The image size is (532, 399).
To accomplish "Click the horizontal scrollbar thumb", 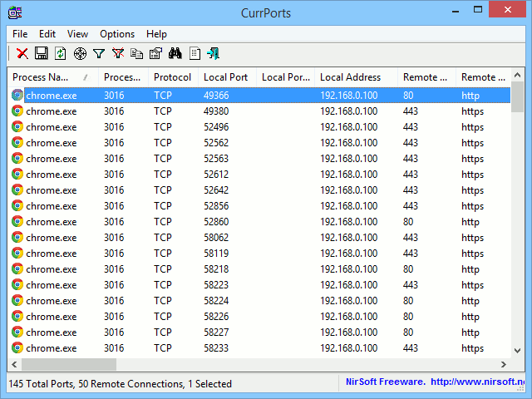I will (x=69, y=364).
